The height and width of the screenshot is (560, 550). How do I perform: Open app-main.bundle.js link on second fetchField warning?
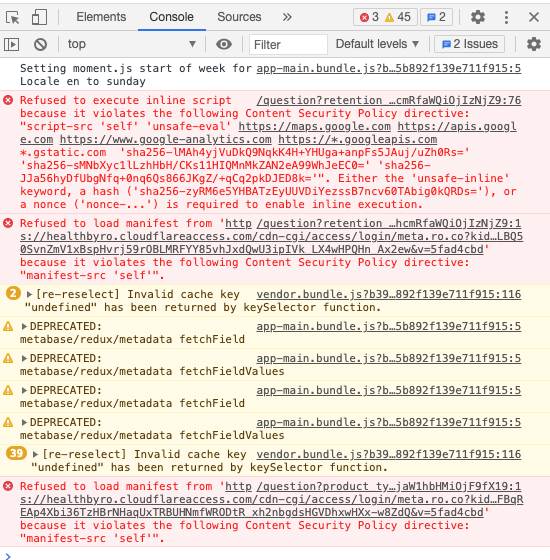point(389,390)
